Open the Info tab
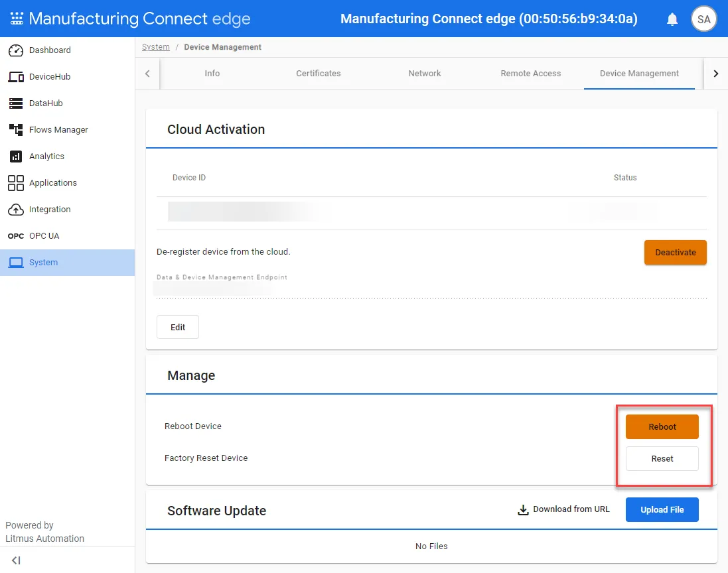728x573 pixels. point(212,74)
